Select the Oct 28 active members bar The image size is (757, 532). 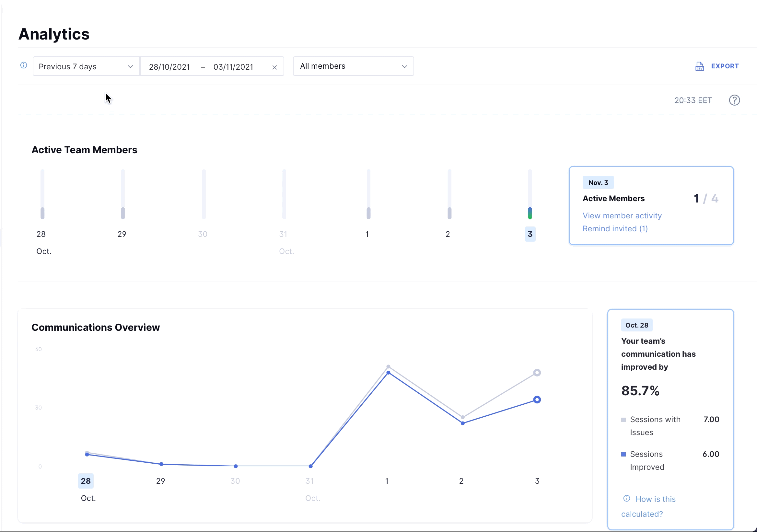[x=42, y=213]
